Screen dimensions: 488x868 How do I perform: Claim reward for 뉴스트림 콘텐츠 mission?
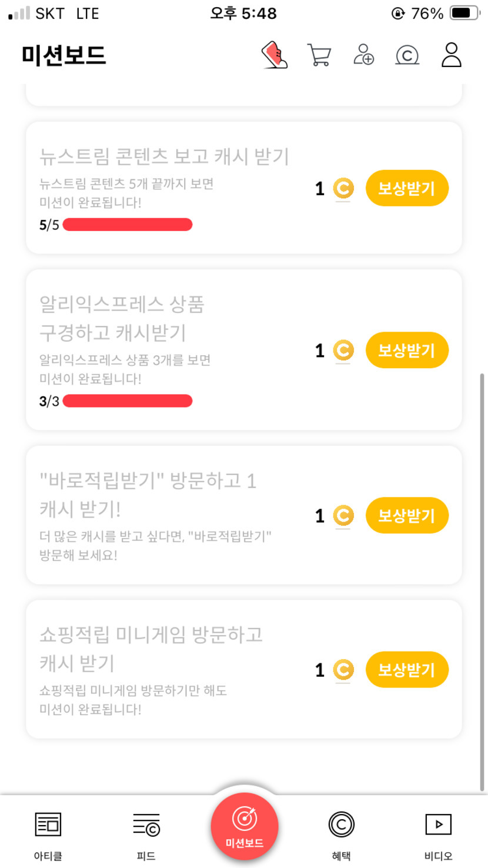click(x=406, y=189)
